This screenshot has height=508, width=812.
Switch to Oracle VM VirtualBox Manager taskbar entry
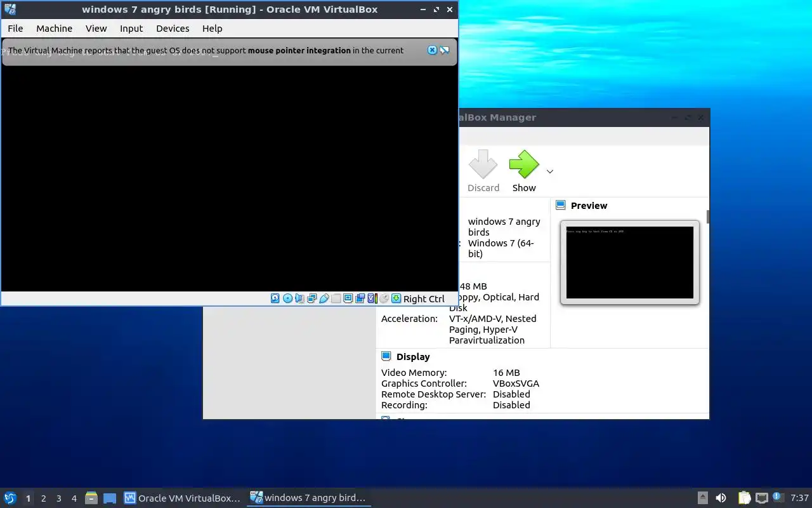click(183, 498)
